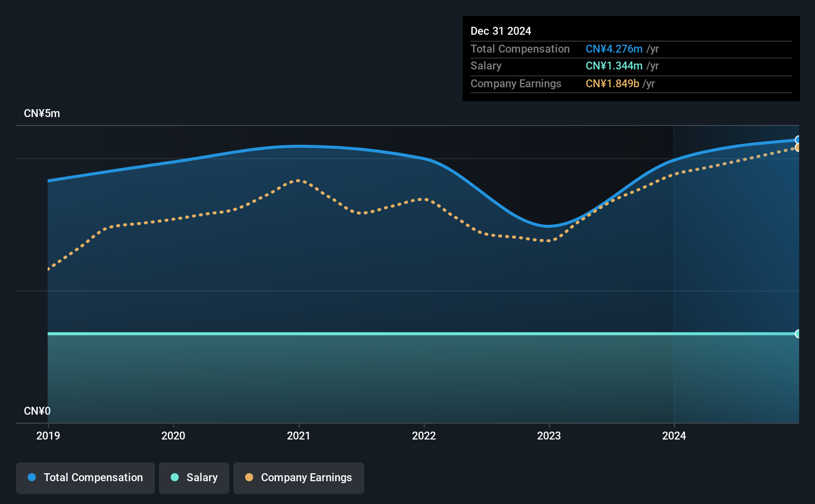The width and height of the screenshot is (815, 504).
Task: Toggle the Total Compensation legend button
Action: click(x=85, y=478)
